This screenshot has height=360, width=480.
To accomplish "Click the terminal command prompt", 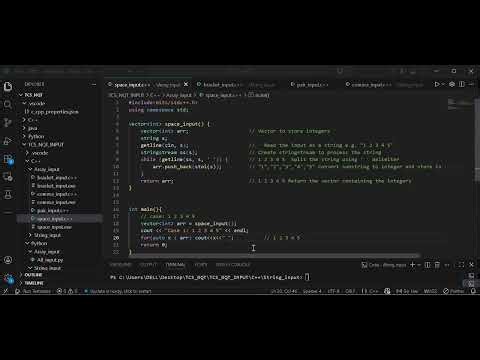I will pos(210,277).
